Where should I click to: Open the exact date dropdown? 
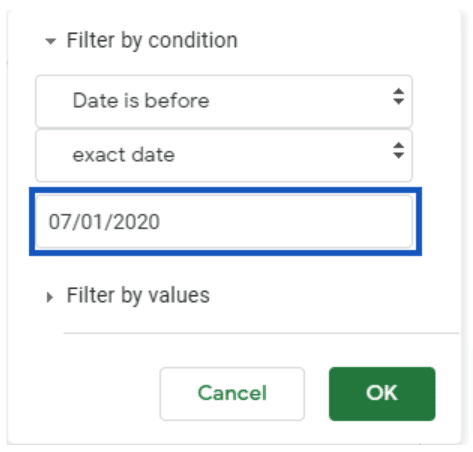224,156
